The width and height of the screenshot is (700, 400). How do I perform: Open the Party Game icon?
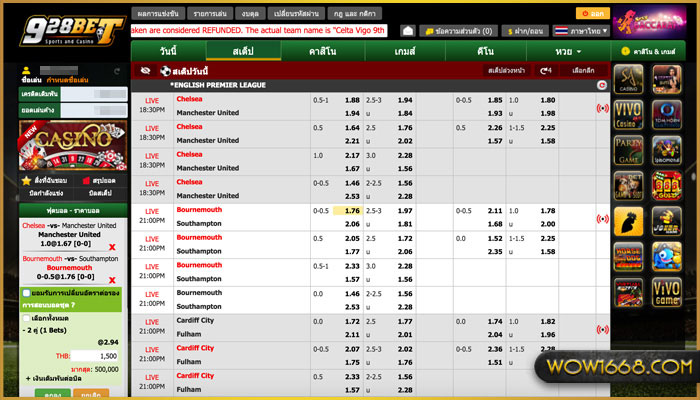pyautogui.click(x=627, y=151)
